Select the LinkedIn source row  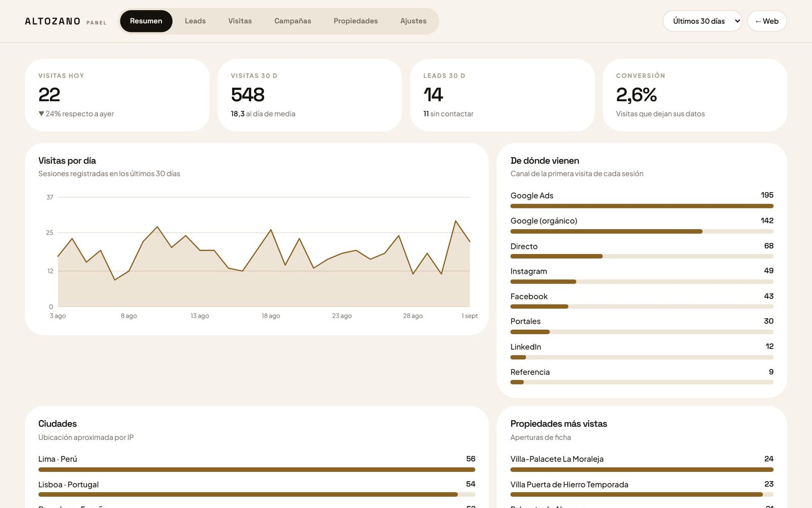[641, 352]
